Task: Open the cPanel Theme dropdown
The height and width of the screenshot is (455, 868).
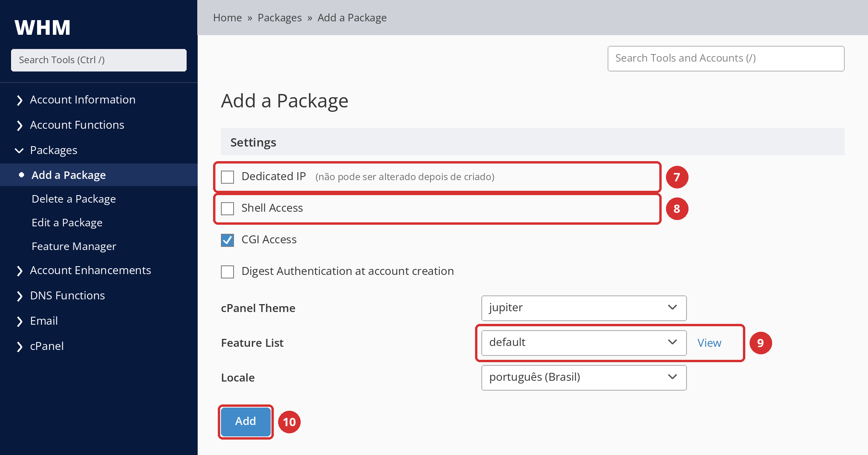Action: click(584, 308)
